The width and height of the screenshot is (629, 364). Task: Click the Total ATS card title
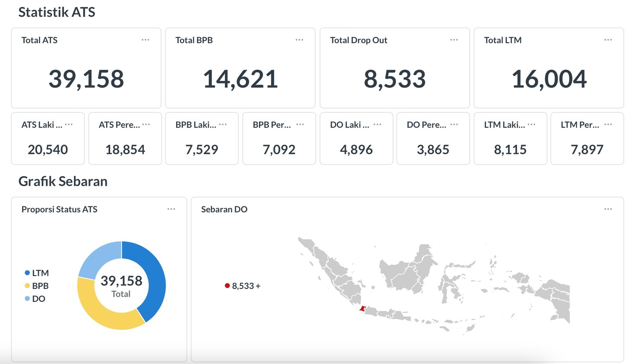coord(39,40)
